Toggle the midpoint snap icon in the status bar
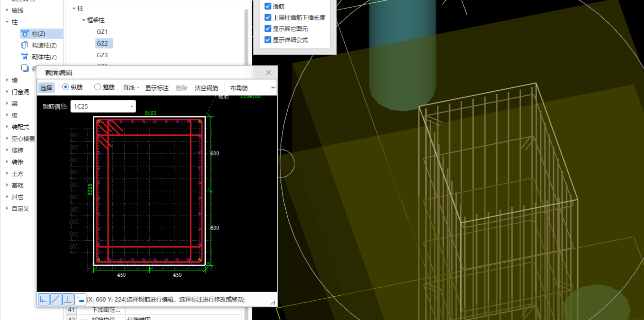The image size is (644, 320). 56,299
